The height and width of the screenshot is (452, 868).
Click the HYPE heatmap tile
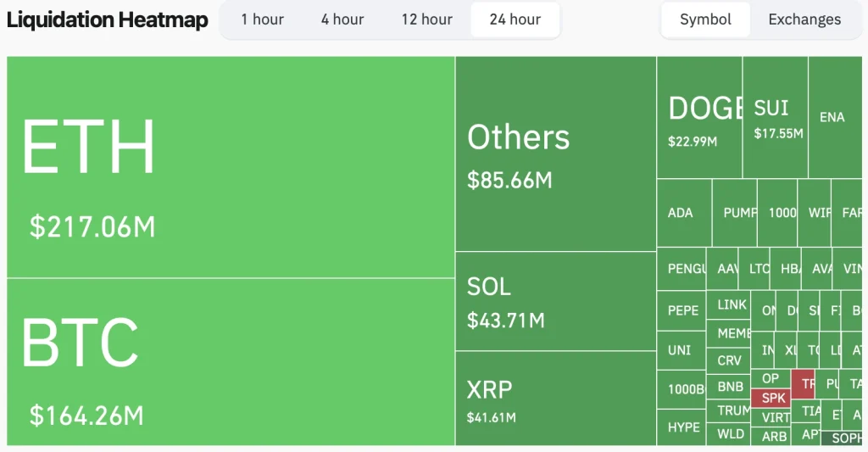[x=683, y=427]
